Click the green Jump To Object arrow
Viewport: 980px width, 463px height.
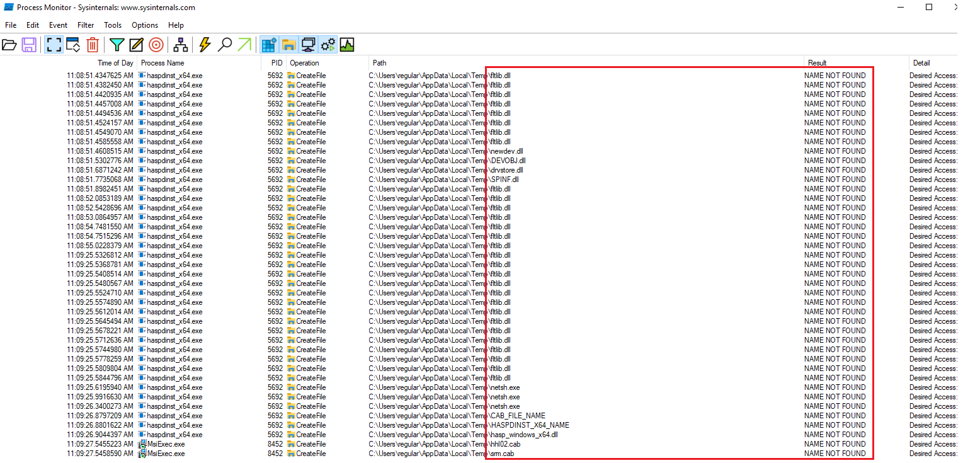pyautogui.click(x=244, y=45)
